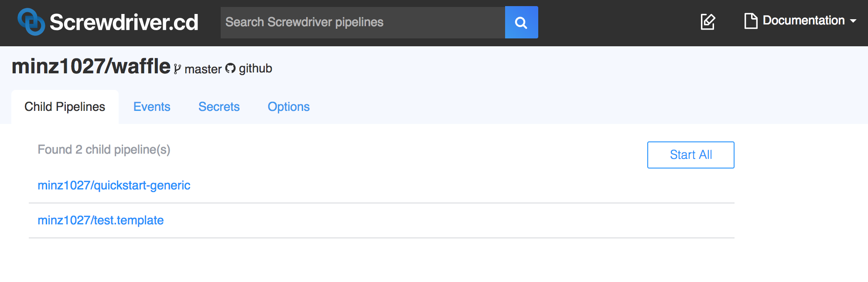The image size is (868, 282).
Task: Expand the Documentation dropdown caret
Action: point(853,21)
